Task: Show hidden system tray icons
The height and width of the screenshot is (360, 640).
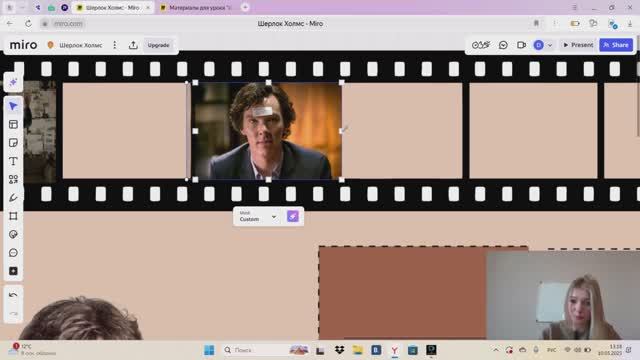Action: click(x=496, y=350)
